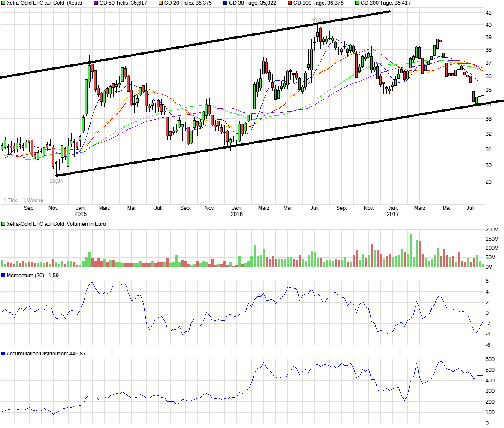504x428 pixels.
Task: Click the 'GD 50 Ticks: 36,617' label
Action: (123, 3)
